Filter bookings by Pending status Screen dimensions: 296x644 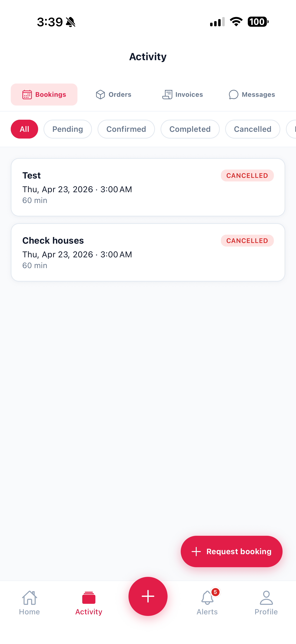point(68,129)
